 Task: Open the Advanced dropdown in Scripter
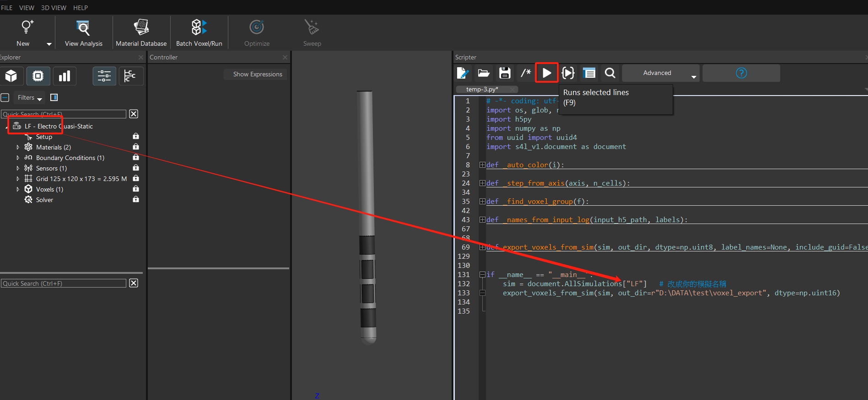pyautogui.click(x=660, y=73)
